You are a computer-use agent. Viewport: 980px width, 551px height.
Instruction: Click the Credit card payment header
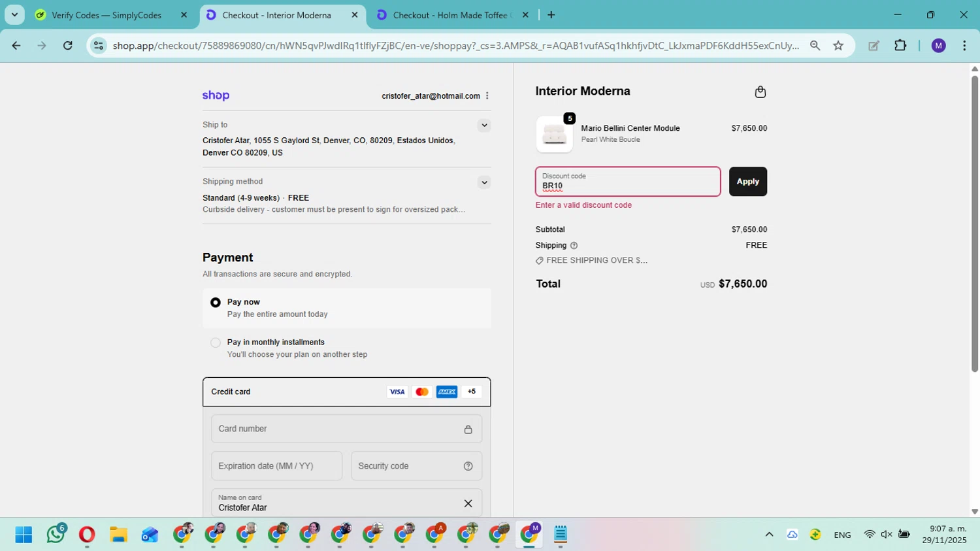pyautogui.click(x=346, y=392)
